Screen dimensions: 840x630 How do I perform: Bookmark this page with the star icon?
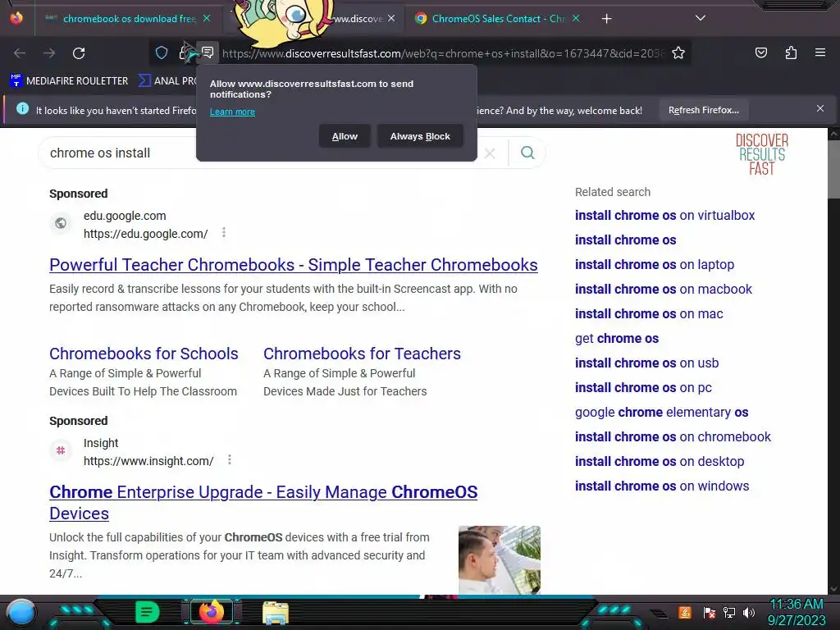tap(678, 52)
